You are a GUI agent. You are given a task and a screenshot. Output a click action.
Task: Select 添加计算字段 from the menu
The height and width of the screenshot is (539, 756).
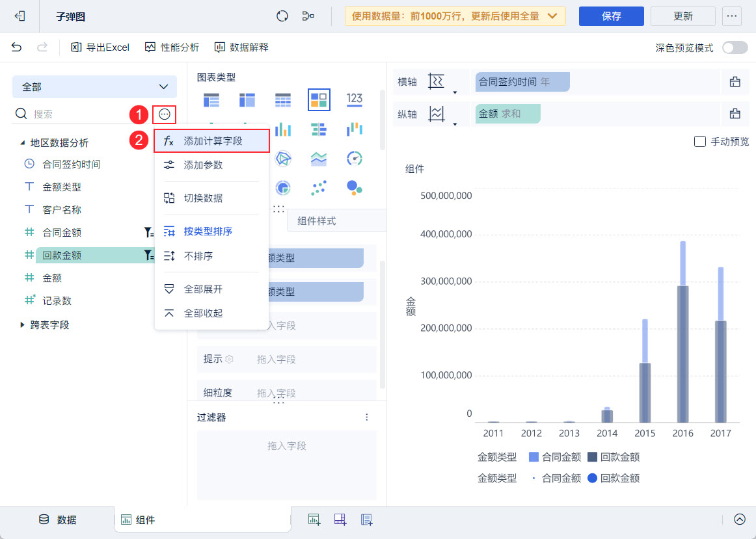211,141
